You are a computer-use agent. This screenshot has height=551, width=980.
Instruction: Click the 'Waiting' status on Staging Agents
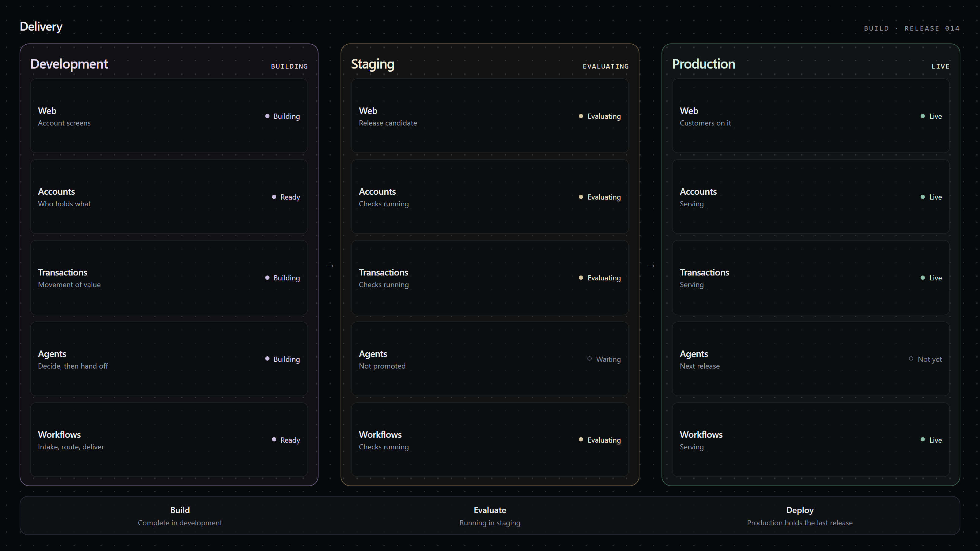click(604, 359)
